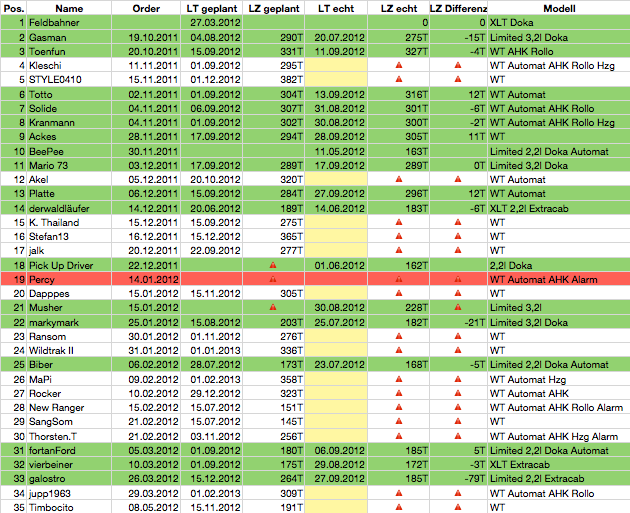Click the name cell Toenfun
The height and width of the screenshot is (513, 630).
[69, 51]
